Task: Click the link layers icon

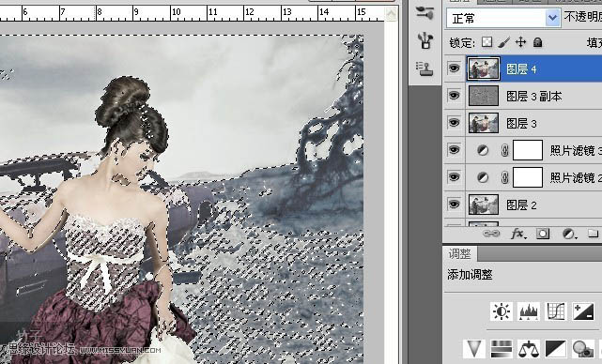Action: pos(491,234)
